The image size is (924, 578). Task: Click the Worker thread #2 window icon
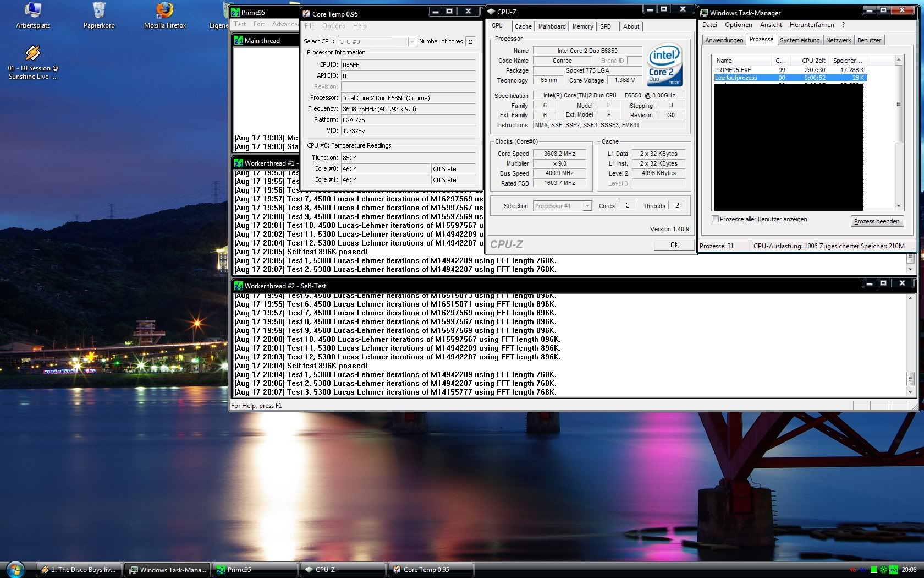tap(238, 286)
